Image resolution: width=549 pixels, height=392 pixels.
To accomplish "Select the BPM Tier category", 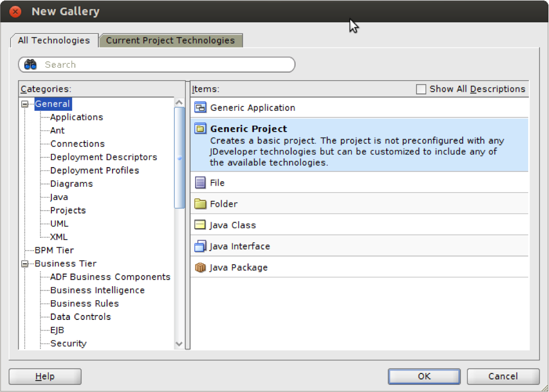I will pyautogui.click(x=54, y=250).
